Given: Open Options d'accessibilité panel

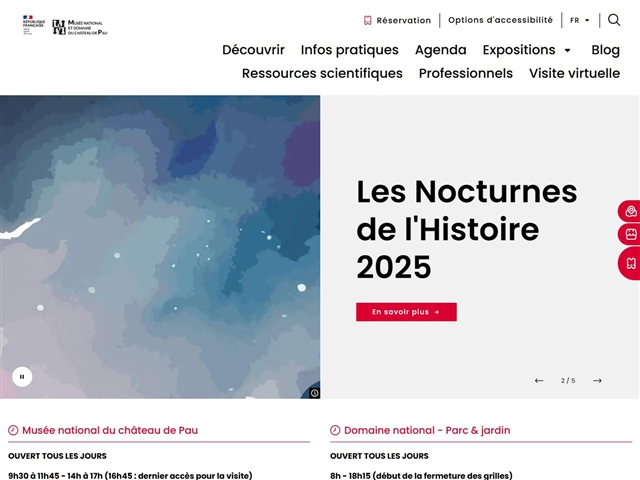Looking at the screenshot, I should click(500, 20).
